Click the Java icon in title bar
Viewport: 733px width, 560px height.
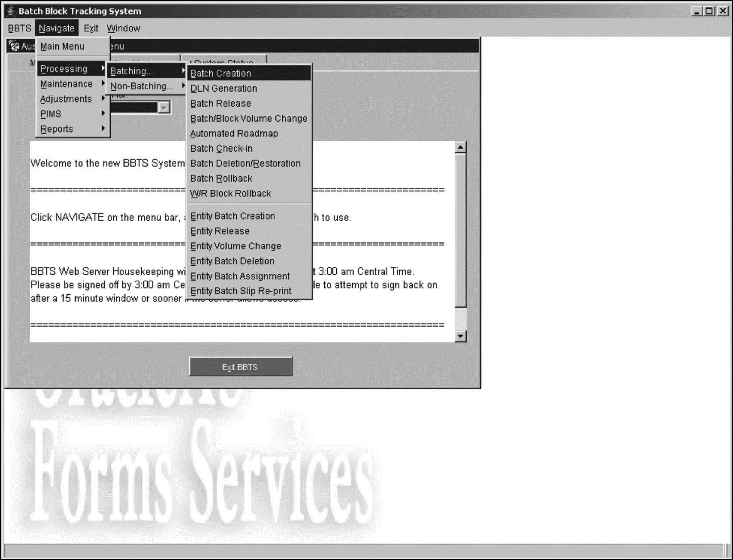11,11
